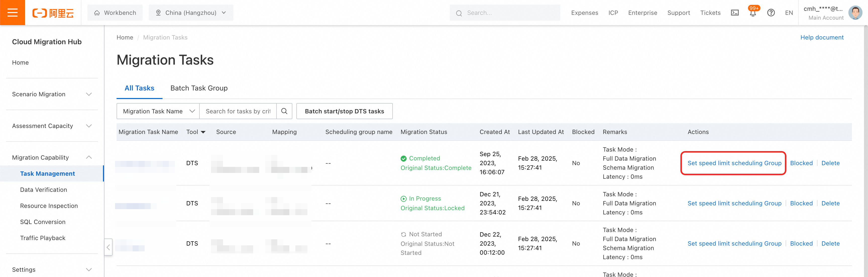Collapse the sidebar with the arrow handle

point(108,247)
